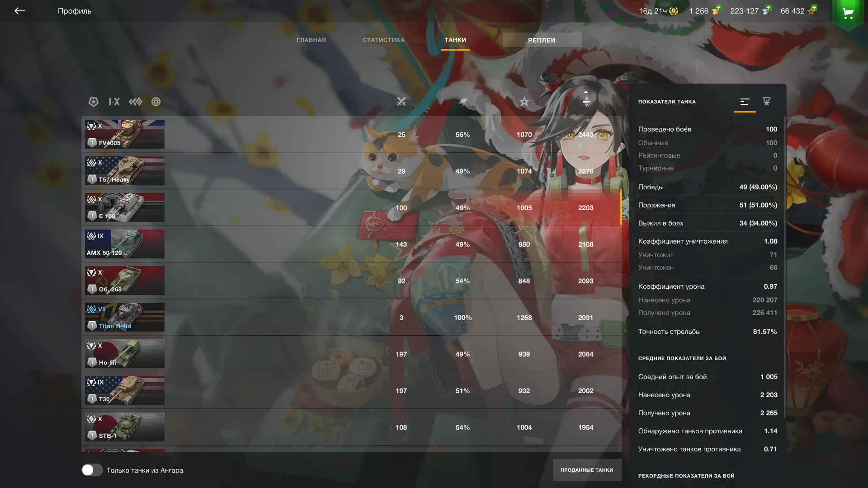Add credits via the silver coins icon

[767, 10]
